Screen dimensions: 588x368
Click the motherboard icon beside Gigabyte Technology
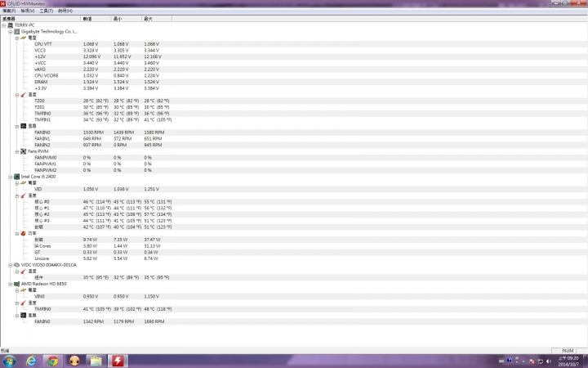pos(17,32)
